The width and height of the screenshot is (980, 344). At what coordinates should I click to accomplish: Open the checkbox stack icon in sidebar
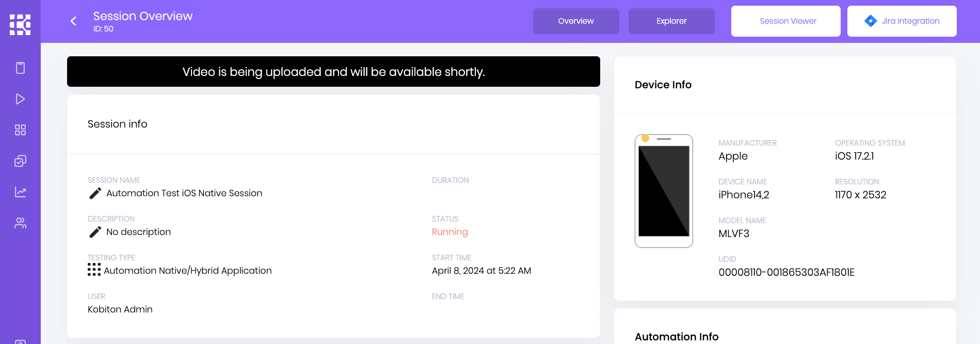pos(20,161)
